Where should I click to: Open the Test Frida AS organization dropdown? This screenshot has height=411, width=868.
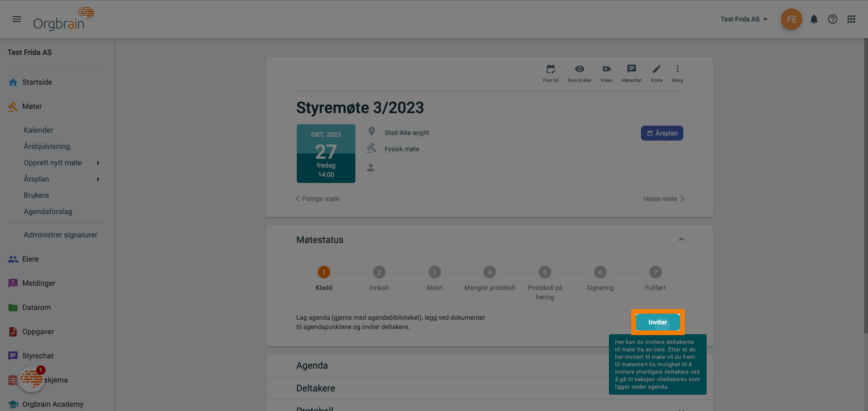pyautogui.click(x=744, y=19)
